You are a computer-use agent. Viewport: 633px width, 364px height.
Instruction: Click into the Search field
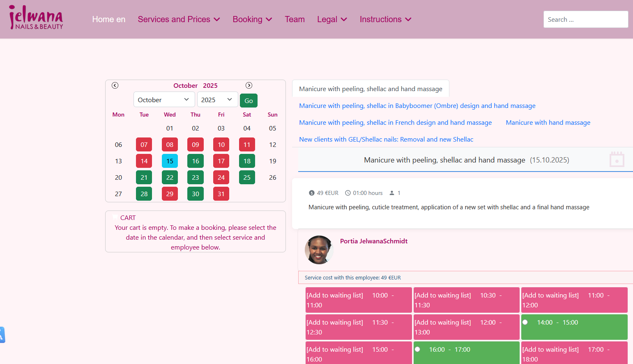[x=585, y=19]
